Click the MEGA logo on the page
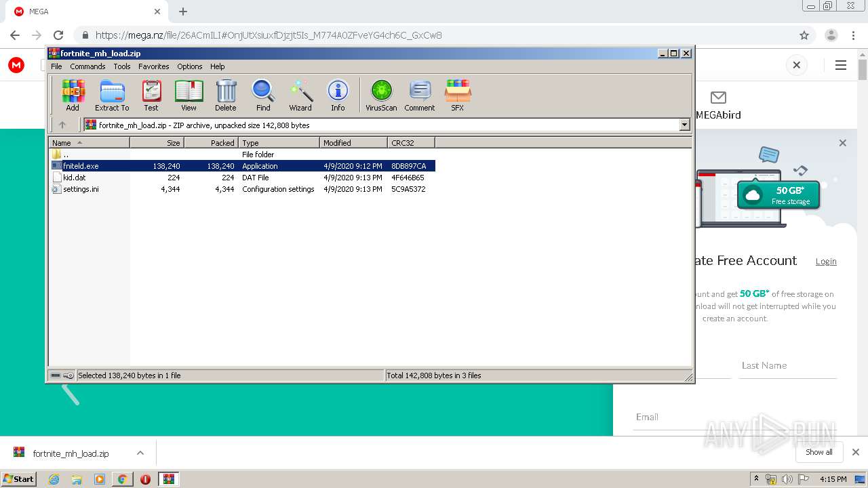The height and width of the screenshot is (488, 868). [16, 65]
